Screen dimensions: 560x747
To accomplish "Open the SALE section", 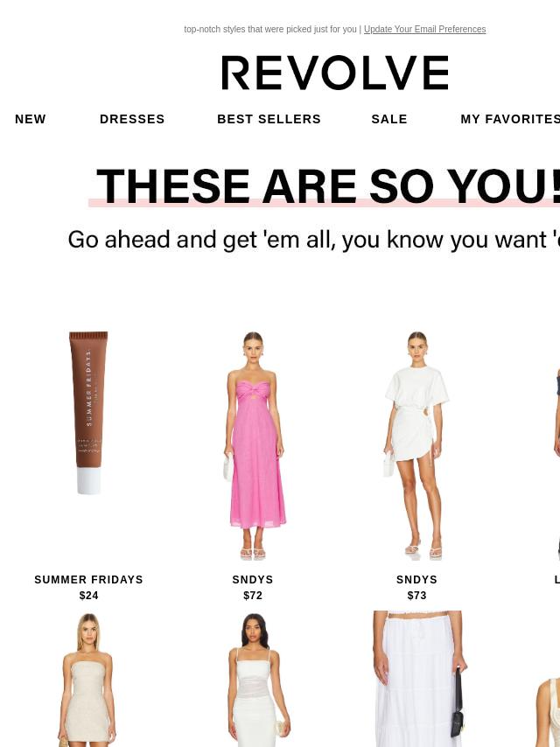I will coord(389,119).
